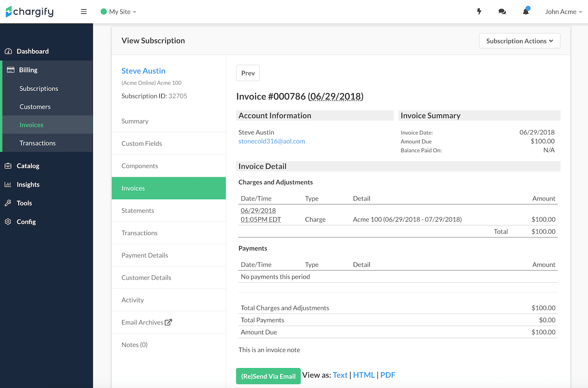Click the Tools wrench icon
The height and width of the screenshot is (388, 588).
click(8, 203)
